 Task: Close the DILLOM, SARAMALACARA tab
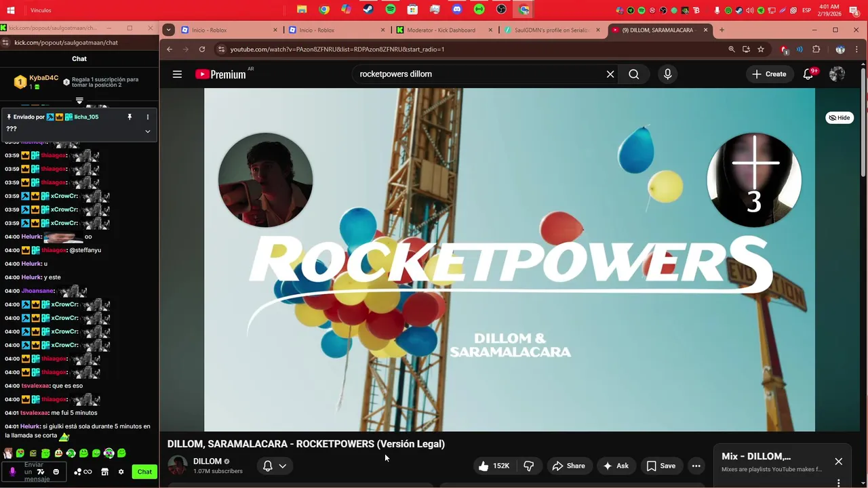click(706, 30)
